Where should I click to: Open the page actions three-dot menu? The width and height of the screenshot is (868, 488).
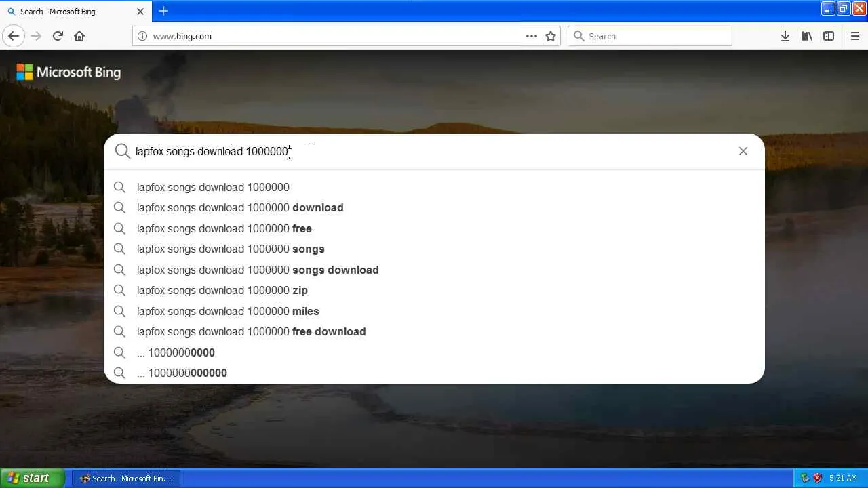point(531,36)
